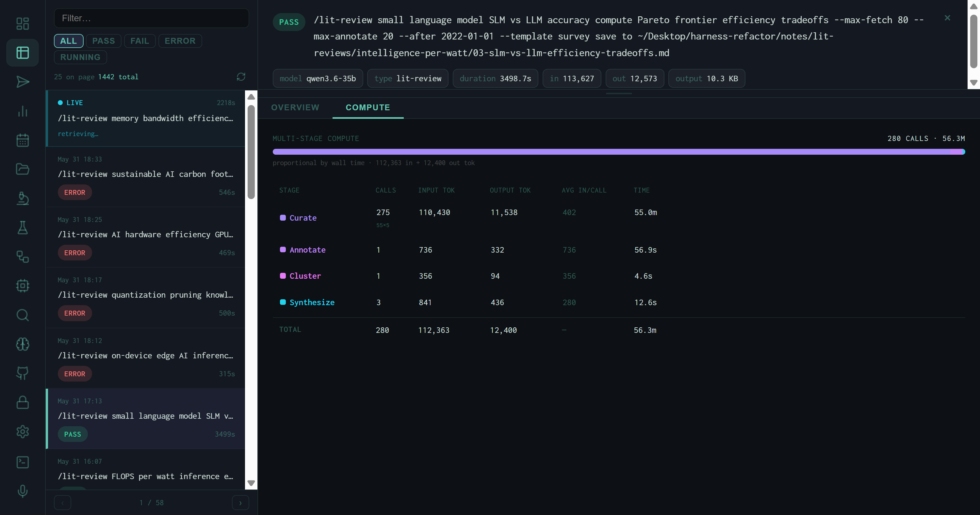This screenshot has height=515, width=980.
Task: Click the multi-stage compute progress bar
Action: click(x=619, y=152)
